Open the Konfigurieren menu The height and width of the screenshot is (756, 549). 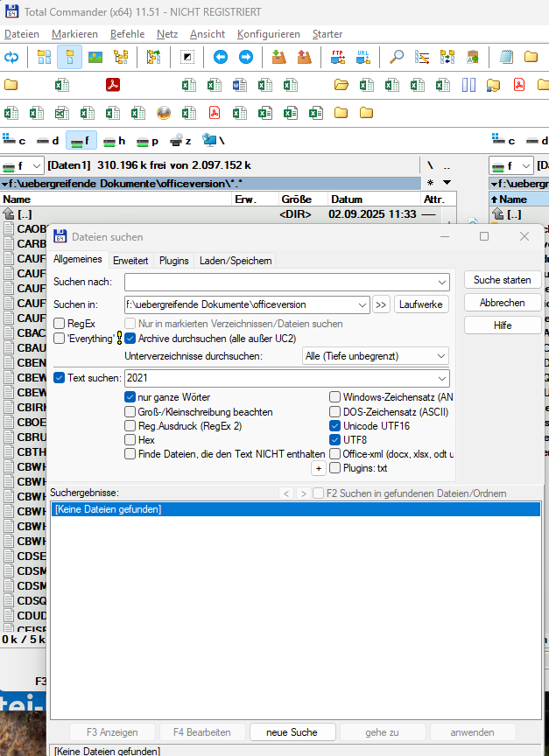point(268,34)
